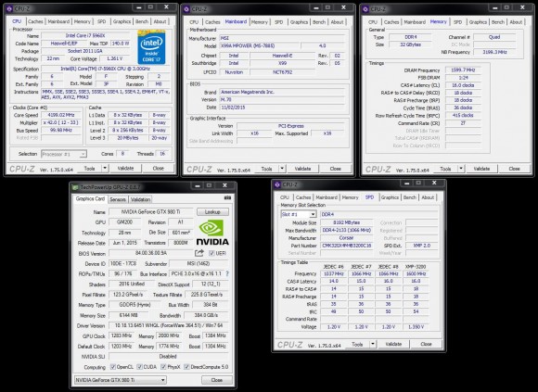Click the NVIDIA logo in GPU-Z
Screen dimensions: 538x392
coord(212,233)
